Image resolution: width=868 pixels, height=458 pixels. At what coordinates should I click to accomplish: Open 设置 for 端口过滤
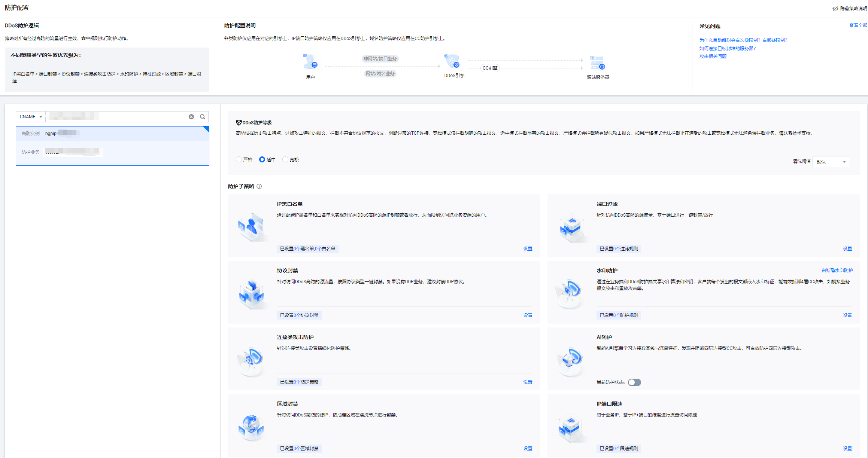pyautogui.click(x=847, y=249)
